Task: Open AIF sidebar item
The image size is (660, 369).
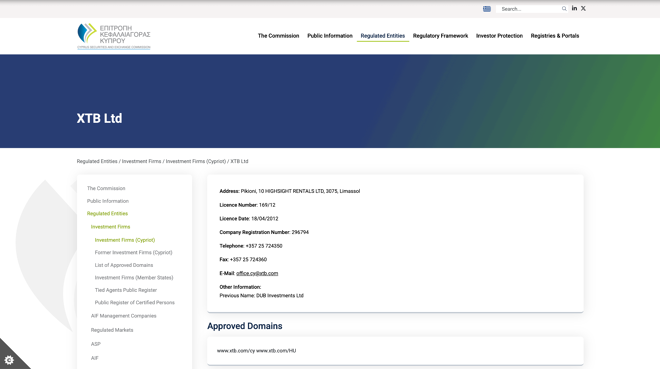Action: [x=94, y=358]
